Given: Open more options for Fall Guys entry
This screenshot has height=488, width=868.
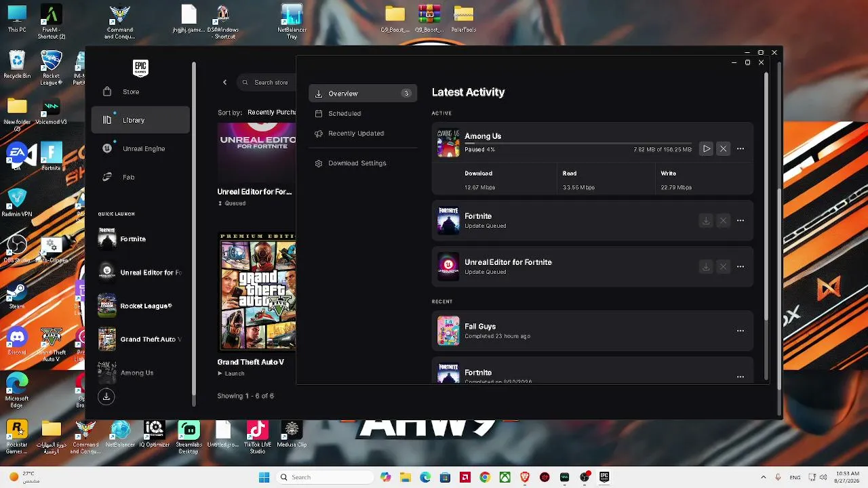Looking at the screenshot, I should coord(740,331).
